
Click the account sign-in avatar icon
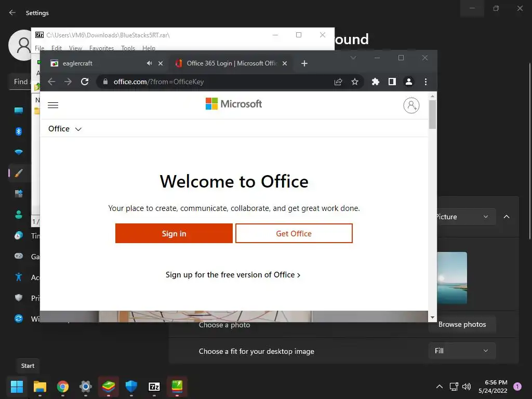pyautogui.click(x=411, y=105)
